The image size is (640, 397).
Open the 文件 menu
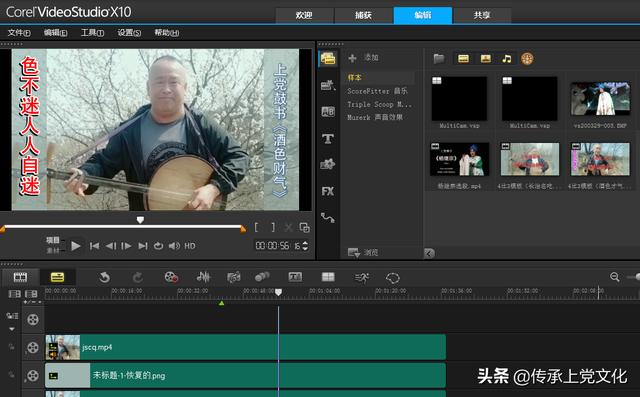tap(19, 33)
